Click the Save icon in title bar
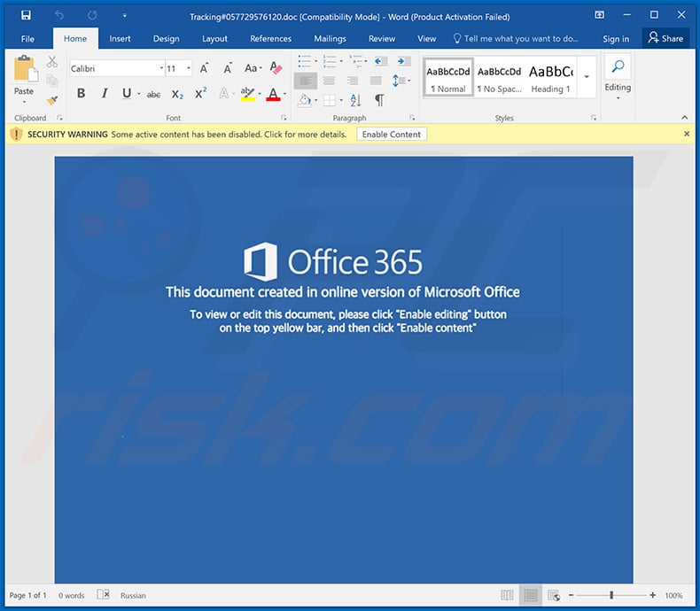The width and height of the screenshot is (700, 611). point(27,16)
